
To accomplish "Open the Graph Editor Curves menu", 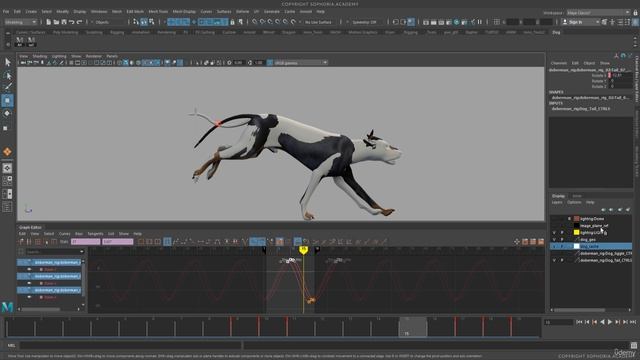I will click(x=64, y=234).
